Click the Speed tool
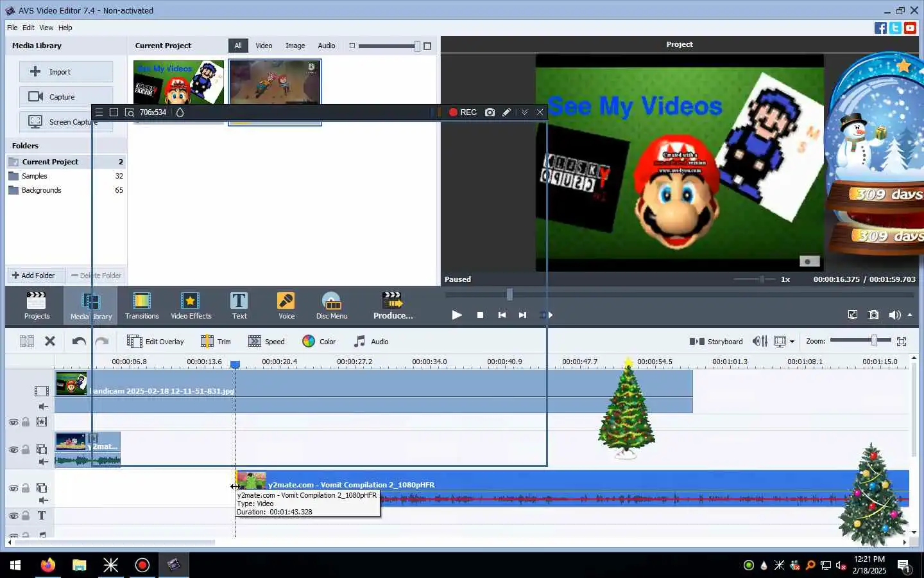The height and width of the screenshot is (578, 924). click(266, 341)
